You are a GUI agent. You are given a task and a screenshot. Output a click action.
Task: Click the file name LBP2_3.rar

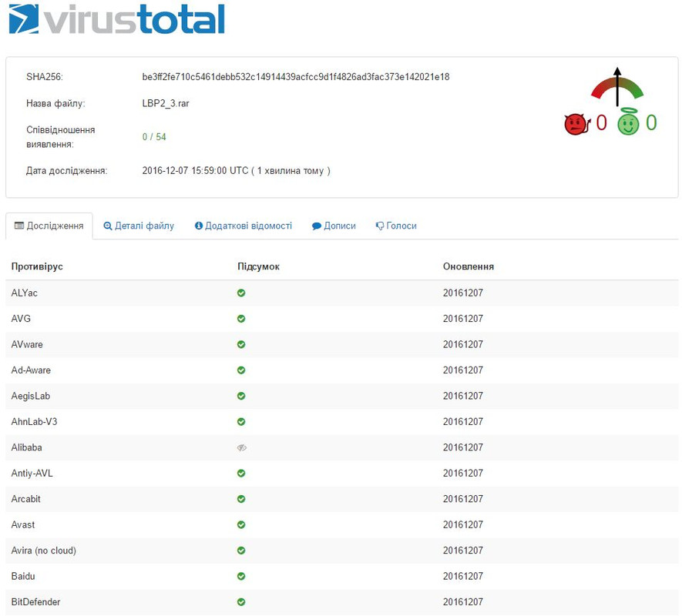click(166, 103)
